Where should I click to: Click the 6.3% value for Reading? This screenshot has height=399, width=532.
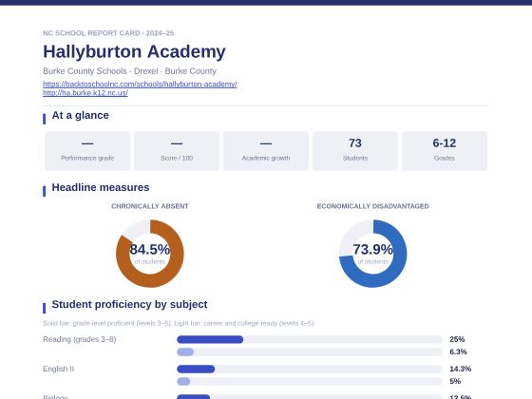click(x=458, y=351)
